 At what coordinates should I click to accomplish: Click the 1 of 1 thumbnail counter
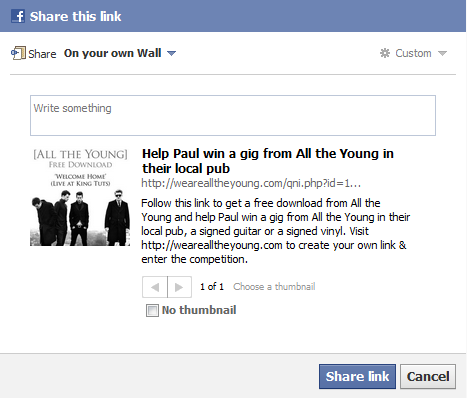212,287
